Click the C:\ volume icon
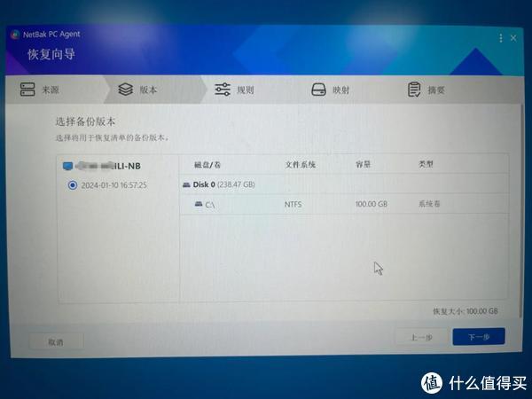The image size is (532, 399). [199, 204]
